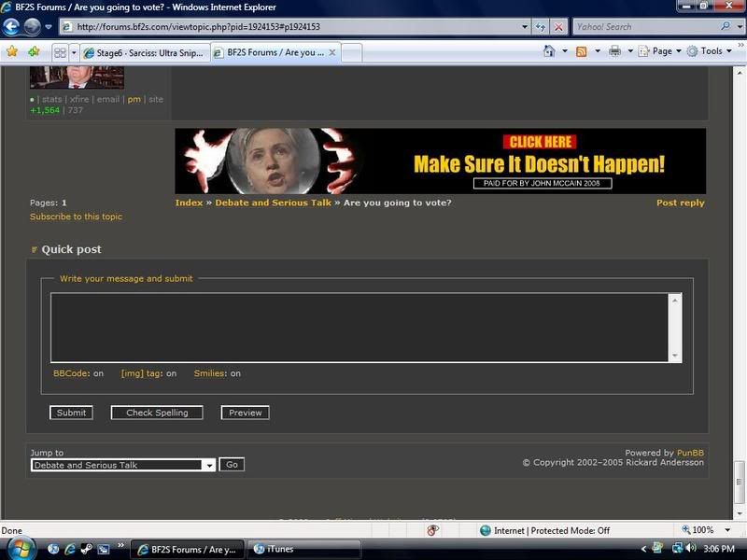Viewport: 747px width, 560px height.
Task: Click the RSS feeds icon
Action: pos(581,51)
